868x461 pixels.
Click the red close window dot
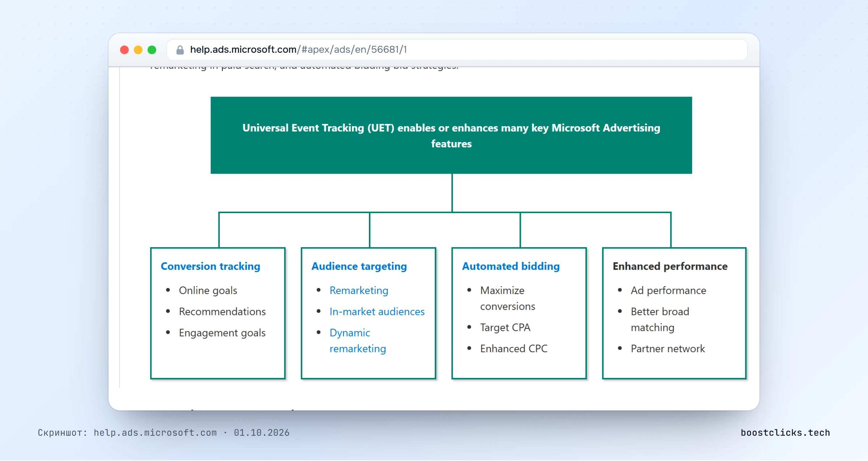[124, 50]
